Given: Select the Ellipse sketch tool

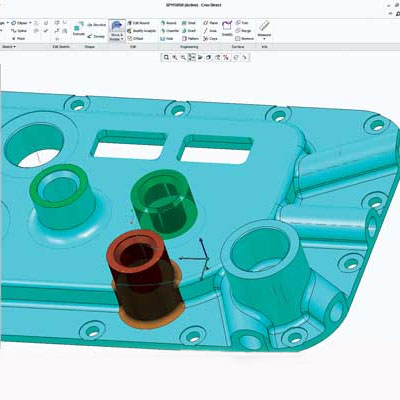Looking at the screenshot, I should click(x=20, y=23).
